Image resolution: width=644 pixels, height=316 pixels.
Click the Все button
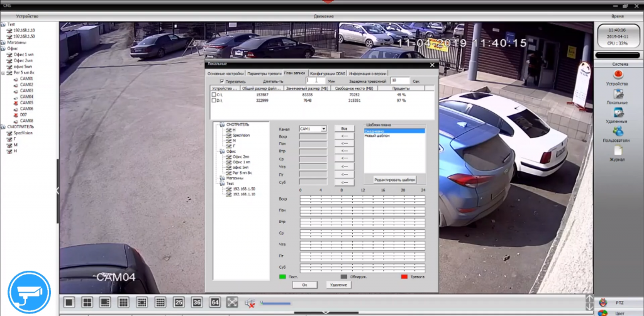pos(344,129)
